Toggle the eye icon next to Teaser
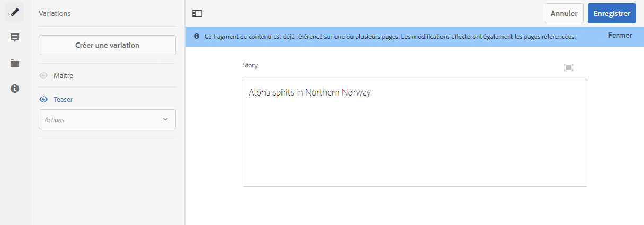The image size is (644, 225). coord(44,99)
